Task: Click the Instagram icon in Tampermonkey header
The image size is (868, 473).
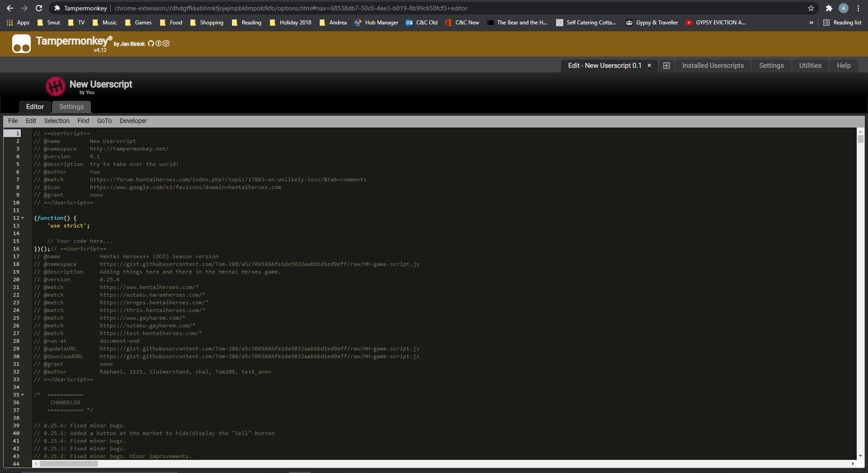Action: point(166,43)
